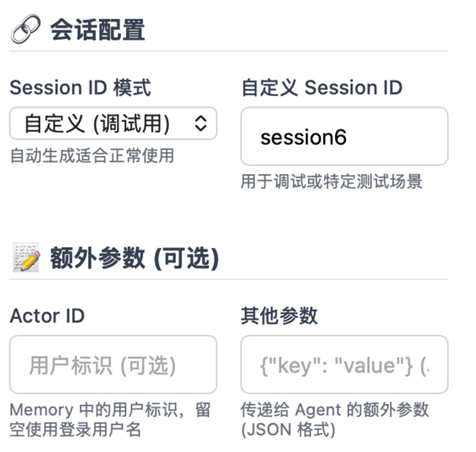The image size is (476, 452).
Task: Click the divider line under 会话配置 heading
Action: coord(229,51)
